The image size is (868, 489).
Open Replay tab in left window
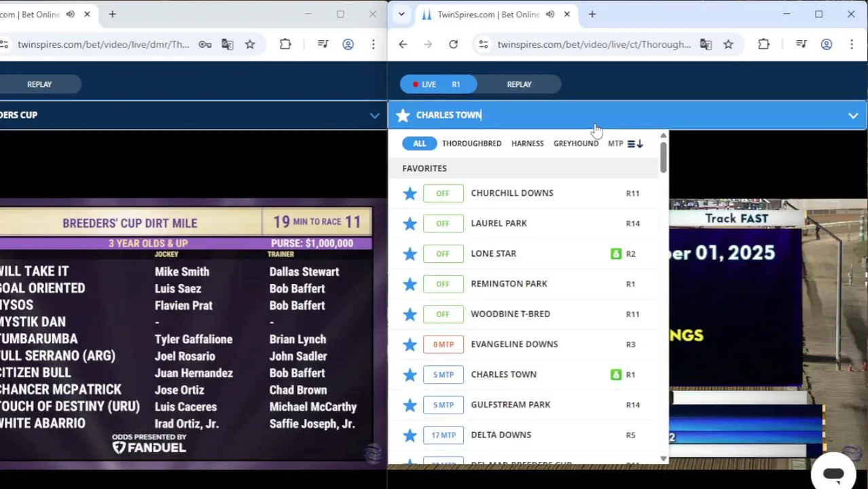coord(39,84)
